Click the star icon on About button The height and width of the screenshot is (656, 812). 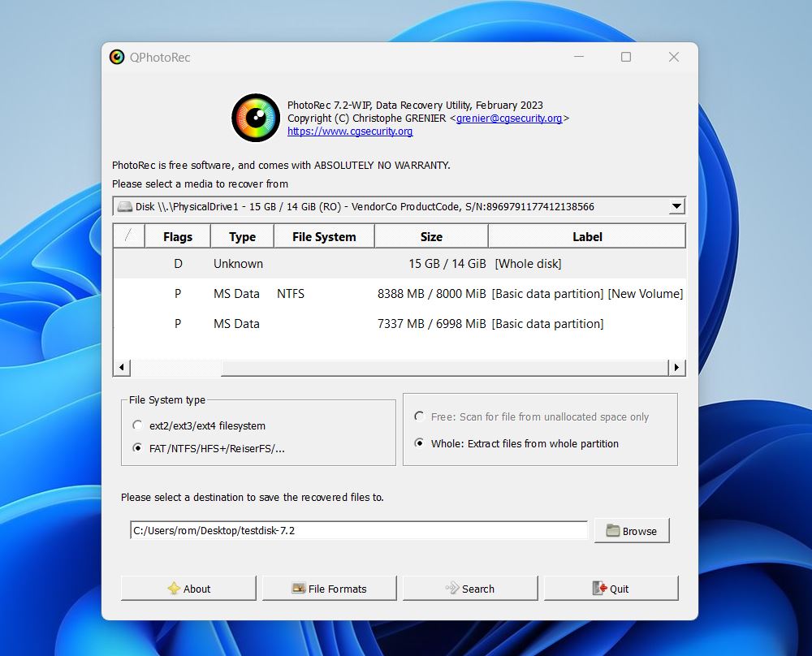point(174,588)
